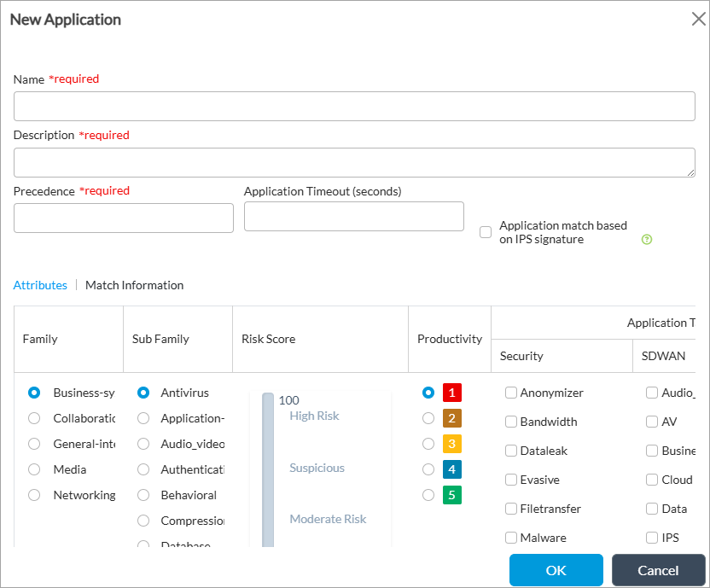
Task: Focus the Precedence input field
Action: [123, 218]
